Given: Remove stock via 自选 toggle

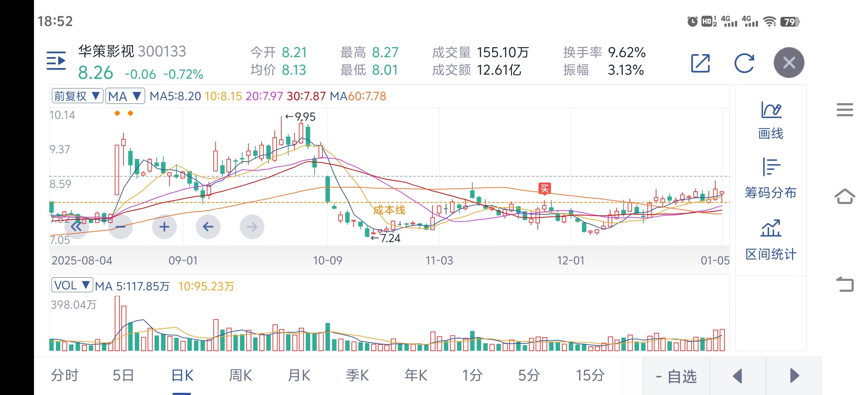Looking at the screenshot, I should [676, 376].
